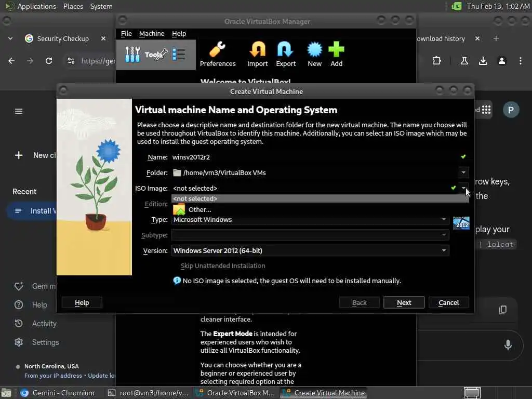Switch to Oracle VirtualBox Manager taskbar item
532x399 pixels.
pos(236,393)
